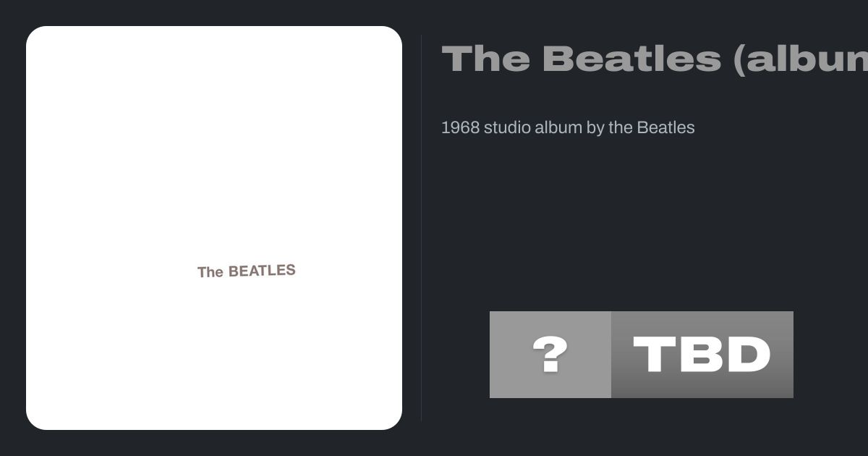
Task: Click "Beatles" in the large title
Action: pos(631,59)
